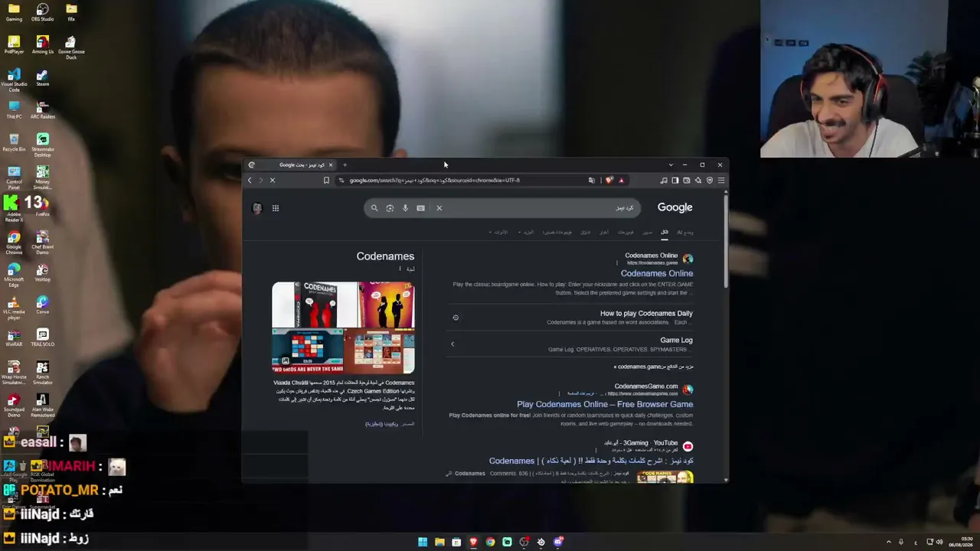Expand the Game Log row chevron
Screen dimensions: 980x551
point(452,344)
